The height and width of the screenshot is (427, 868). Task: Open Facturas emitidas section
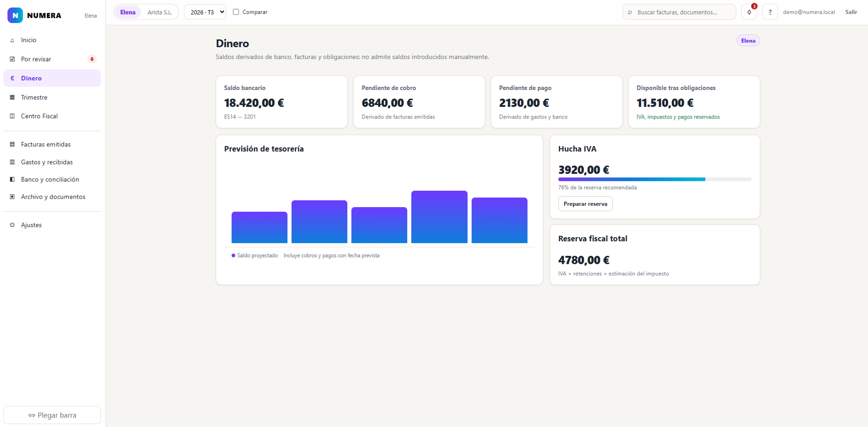point(52,144)
